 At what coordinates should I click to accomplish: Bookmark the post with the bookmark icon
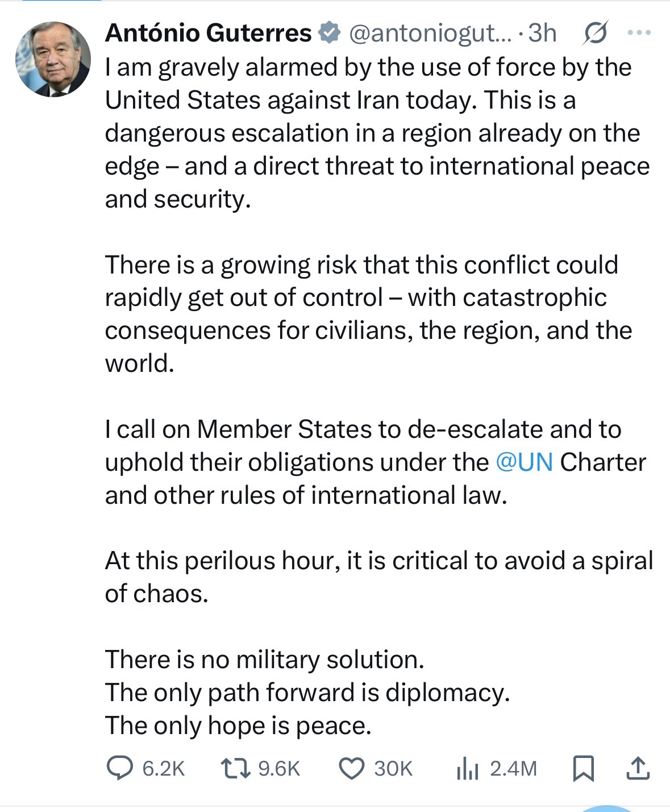click(x=583, y=768)
